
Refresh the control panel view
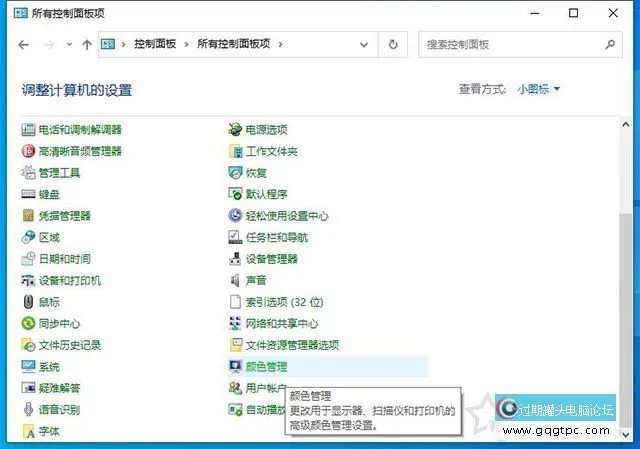tap(393, 44)
